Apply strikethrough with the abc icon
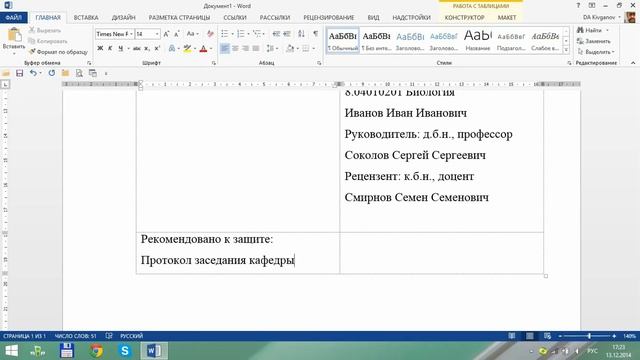 [x=136, y=49]
